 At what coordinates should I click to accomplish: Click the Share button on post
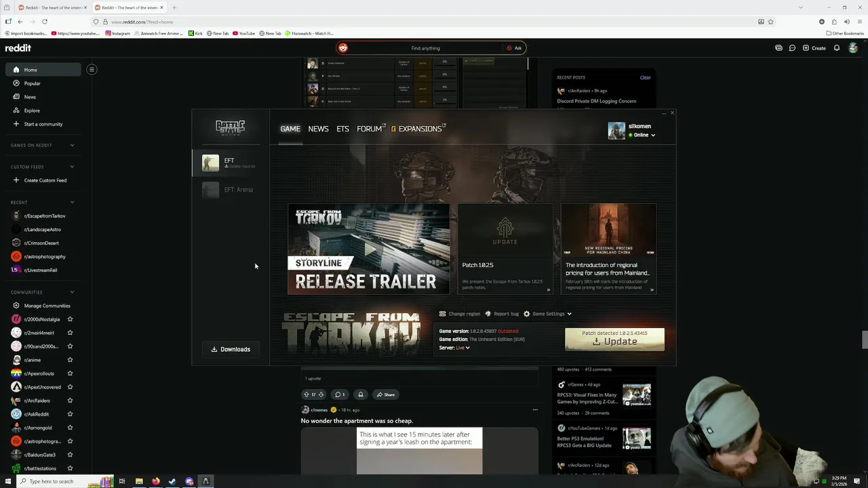pyautogui.click(x=385, y=394)
